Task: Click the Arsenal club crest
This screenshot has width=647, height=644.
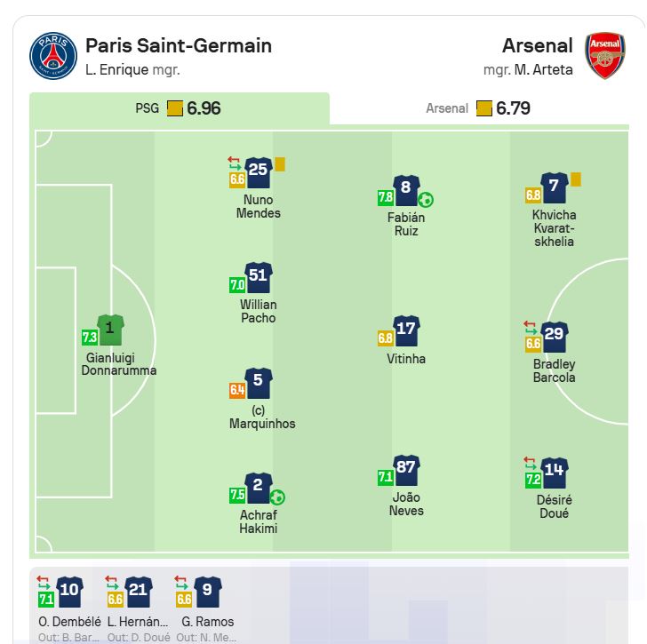Action: (604, 56)
